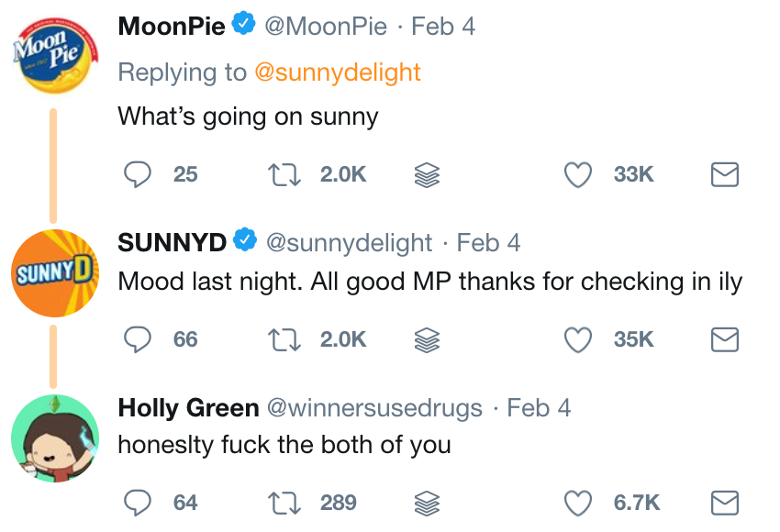This screenshot has width=780, height=532.
Task: Like MoonPie's tweet with 33K likes
Action: click(x=577, y=174)
